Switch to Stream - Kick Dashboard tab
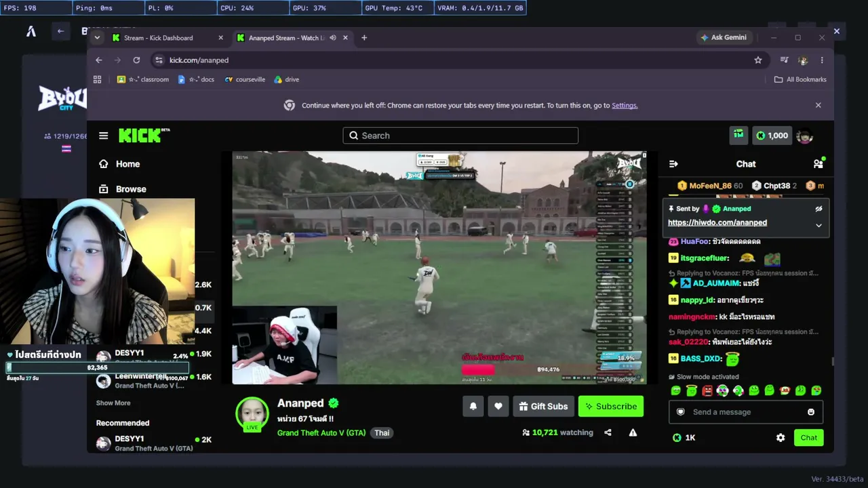 (166, 38)
